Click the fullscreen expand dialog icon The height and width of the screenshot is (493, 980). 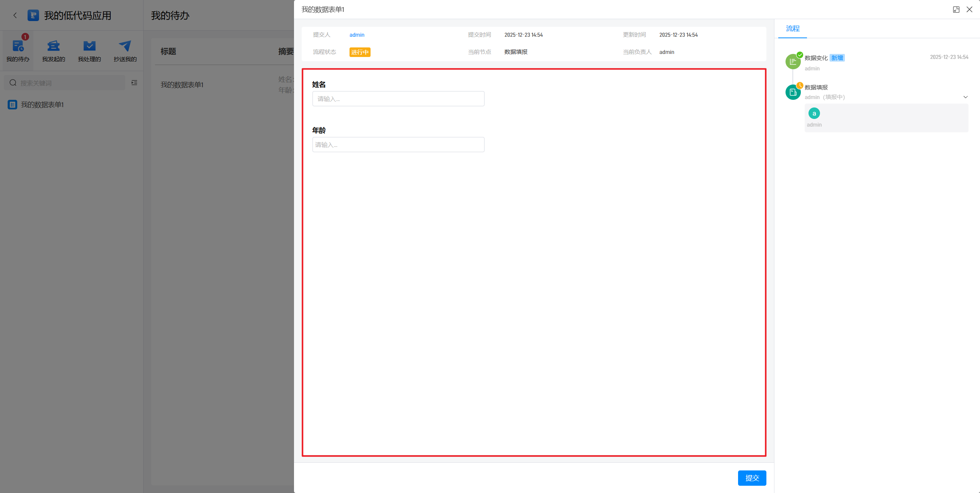coord(956,10)
